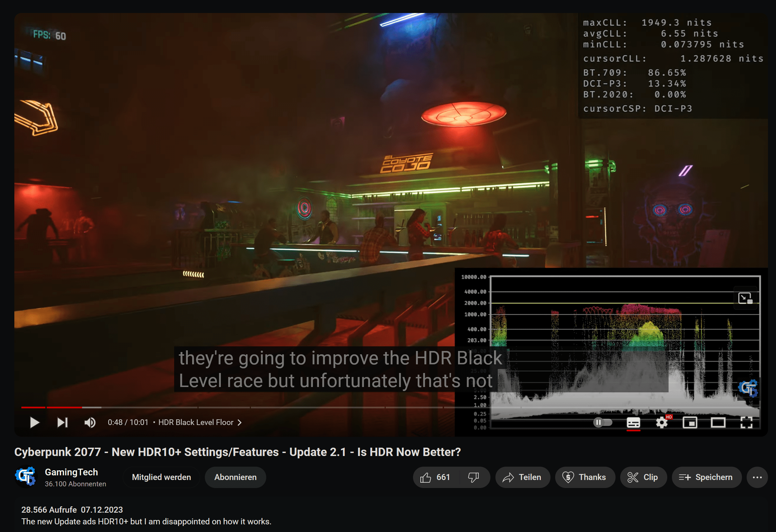This screenshot has width=776, height=532.
Task: Click the GamingTech watermark in the video
Action: [x=748, y=388]
